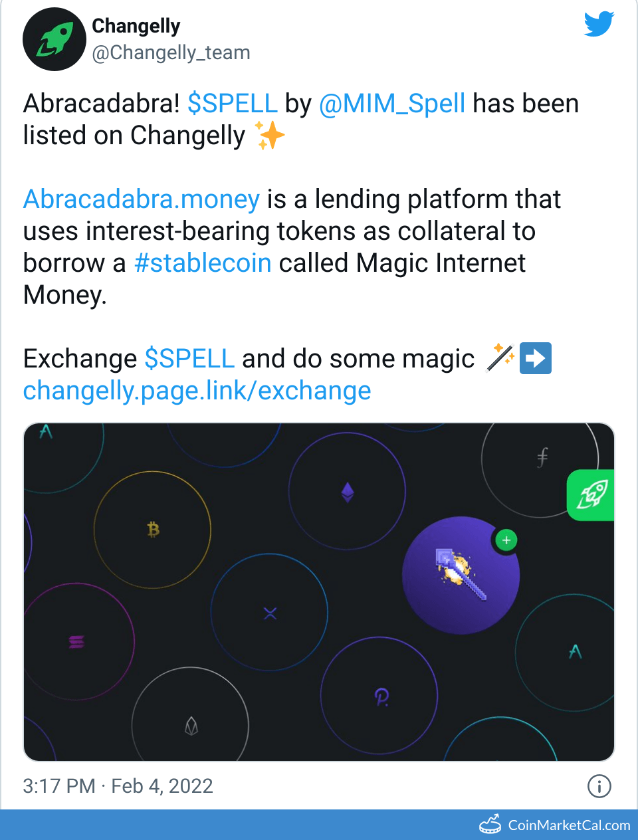Open the Abracadabra.money link
This screenshot has height=840, width=638.
(142, 199)
